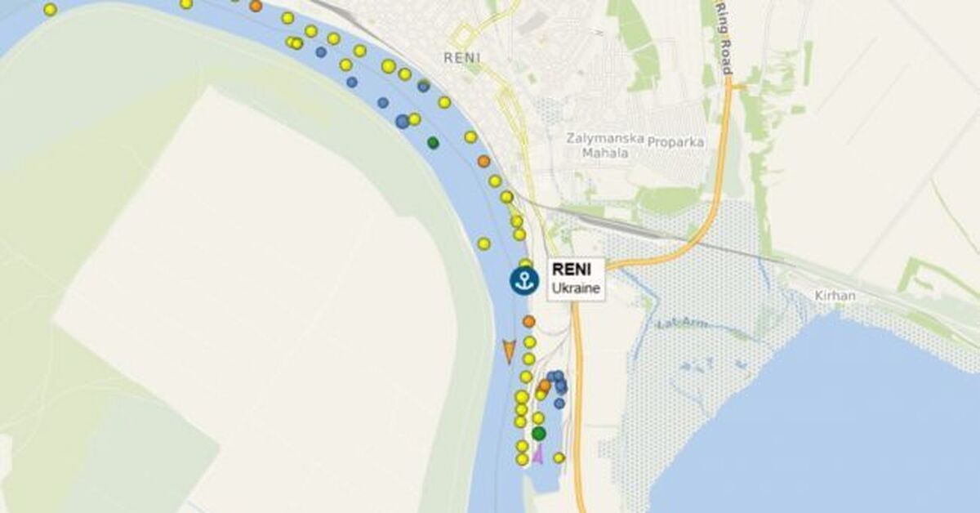The height and width of the screenshot is (513, 980).
Task: Click the large green vessel marker in harbor
Action: tap(538, 433)
